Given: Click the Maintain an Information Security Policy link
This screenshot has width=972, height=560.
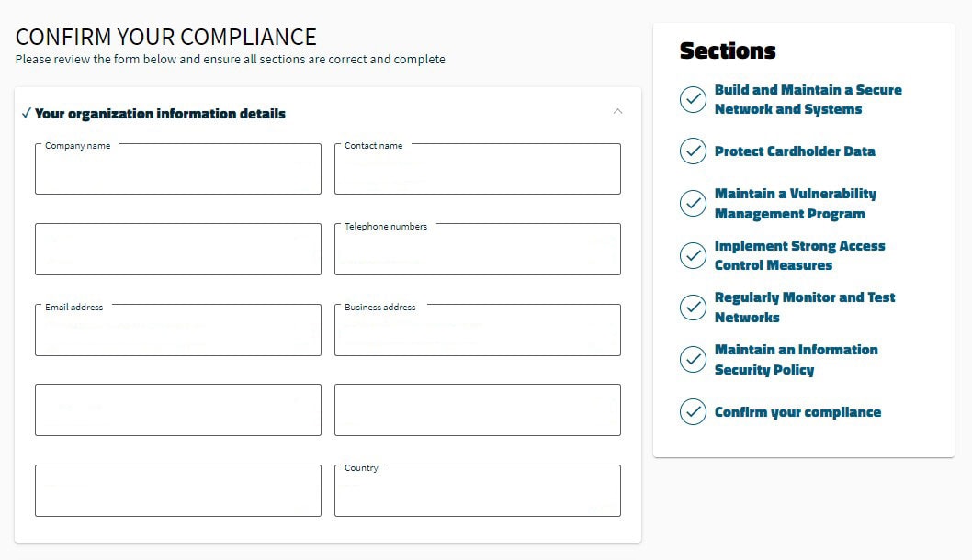Looking at the screenshot, I should click(797, 359).
